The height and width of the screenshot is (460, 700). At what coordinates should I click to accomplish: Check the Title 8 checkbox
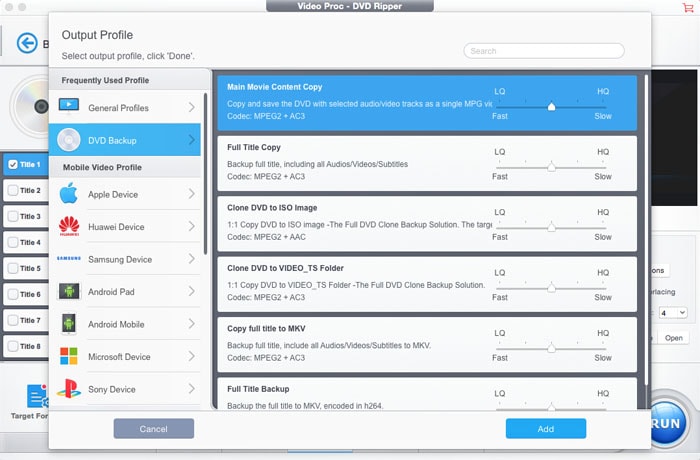[x=13, y=346]
